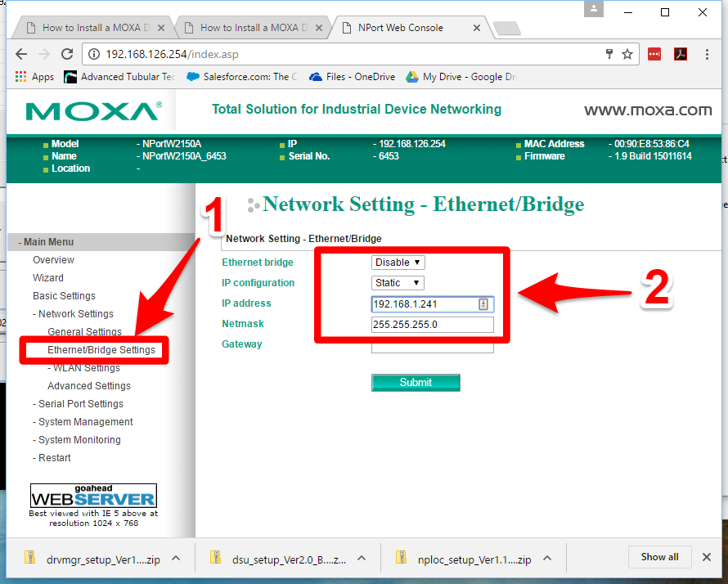Image resolution: width=728 pixels, height=584 pixels.
Task: Open Serial Port Settings menu item
Action: click(x=81, y=404)
